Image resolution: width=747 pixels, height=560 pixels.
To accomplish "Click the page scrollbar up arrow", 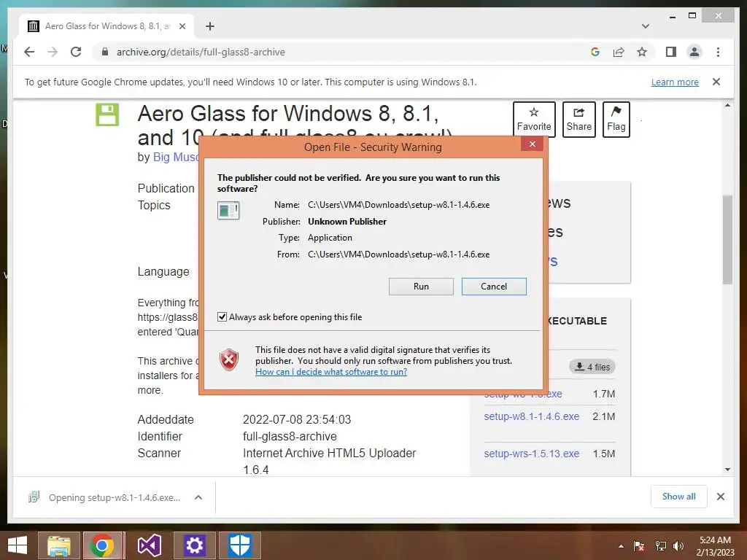I will tap(727, 105).
